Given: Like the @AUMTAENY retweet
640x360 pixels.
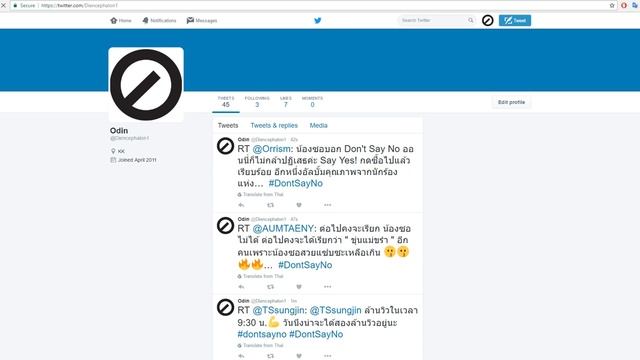Looking at the screenshot, I should click(x=299, y=287).
